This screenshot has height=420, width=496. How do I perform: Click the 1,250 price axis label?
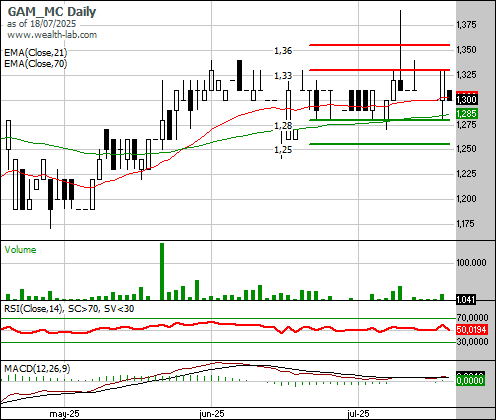tap(466, 149)
